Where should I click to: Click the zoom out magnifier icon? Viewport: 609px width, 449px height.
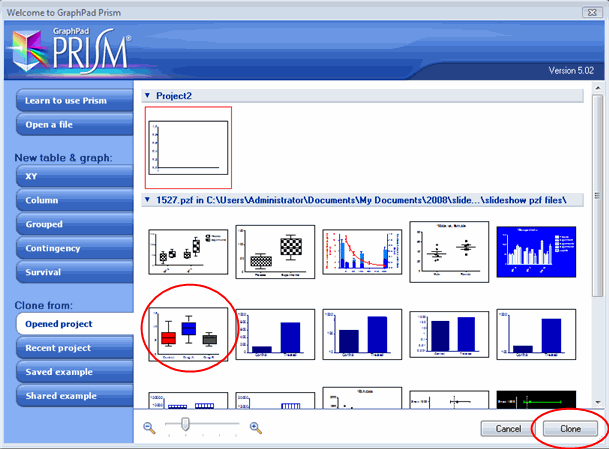150,428
